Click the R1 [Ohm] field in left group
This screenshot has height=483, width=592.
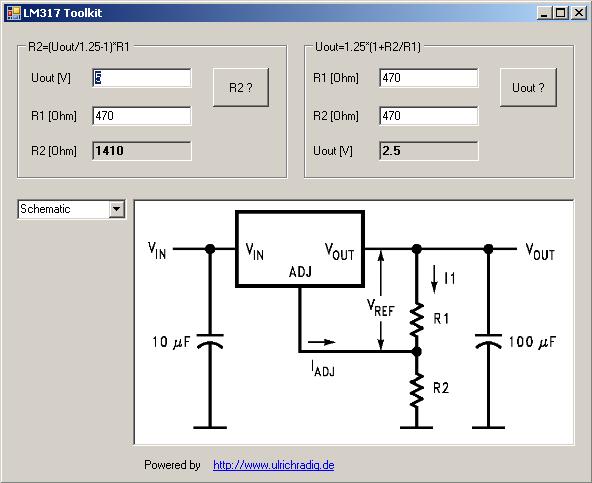point(142,116)
